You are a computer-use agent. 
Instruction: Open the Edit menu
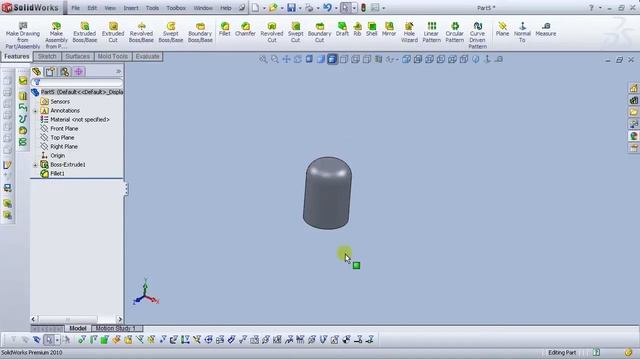[x=92, y=8]
